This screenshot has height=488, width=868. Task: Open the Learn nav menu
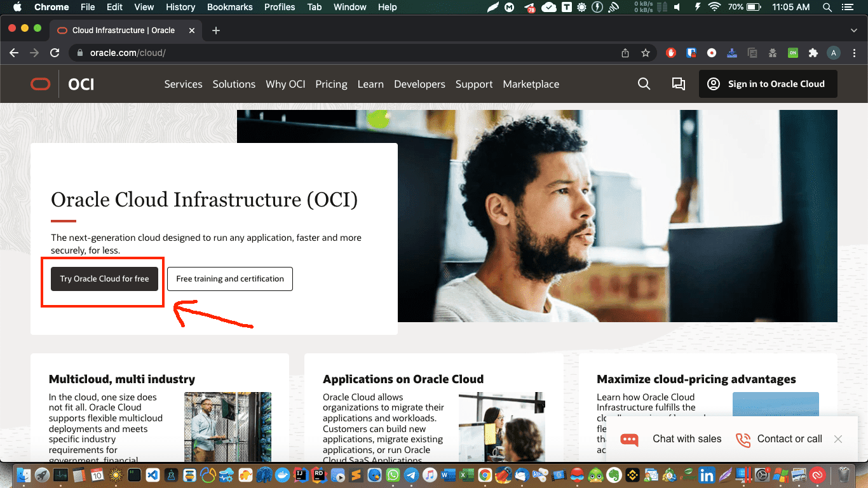click(x=370, y=84)
